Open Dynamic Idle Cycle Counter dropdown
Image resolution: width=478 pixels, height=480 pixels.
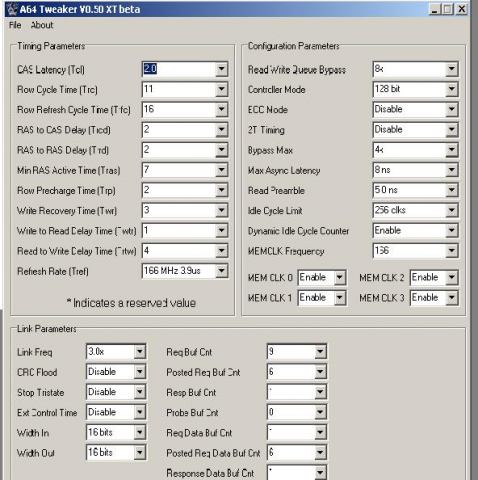click(451, 231)
